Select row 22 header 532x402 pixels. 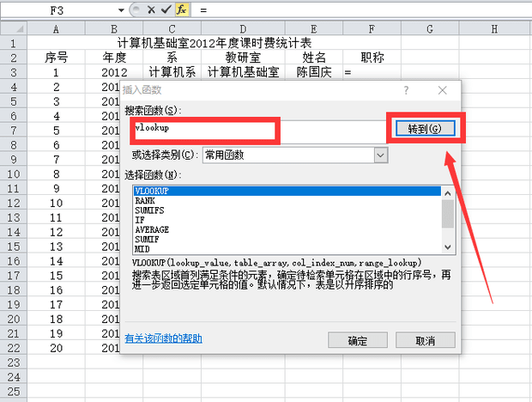13,362
